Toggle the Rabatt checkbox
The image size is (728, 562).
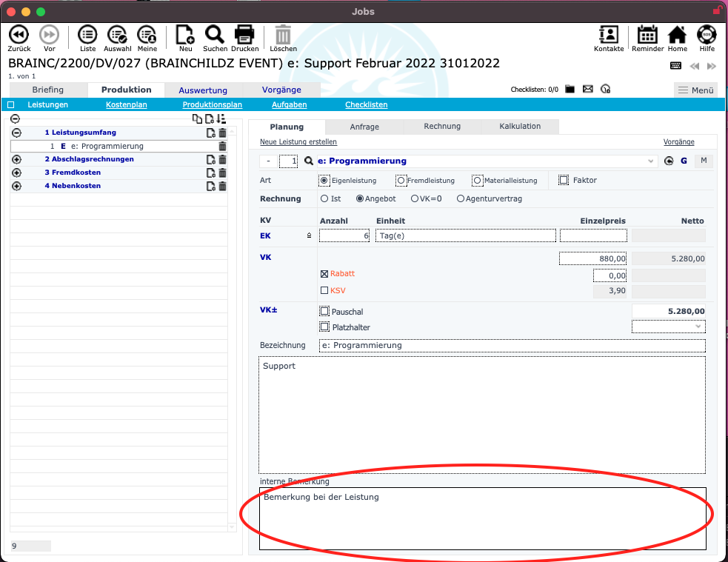click(324, 274)
